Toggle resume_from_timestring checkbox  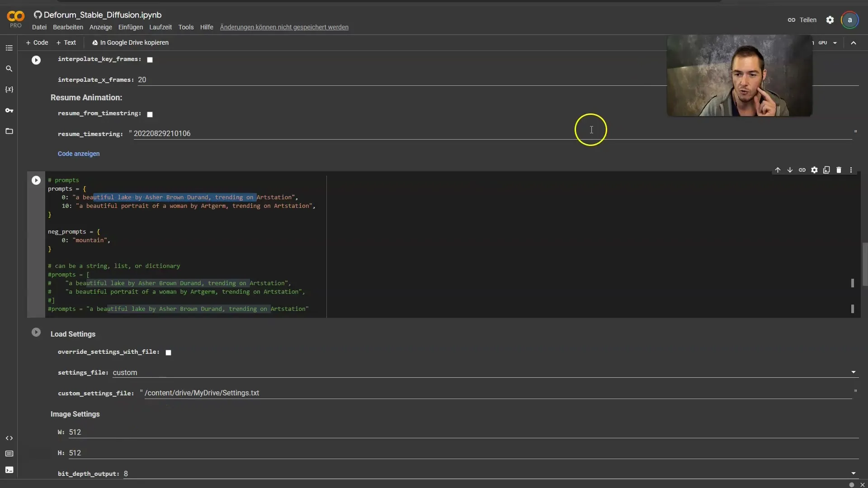click(150, 114)
